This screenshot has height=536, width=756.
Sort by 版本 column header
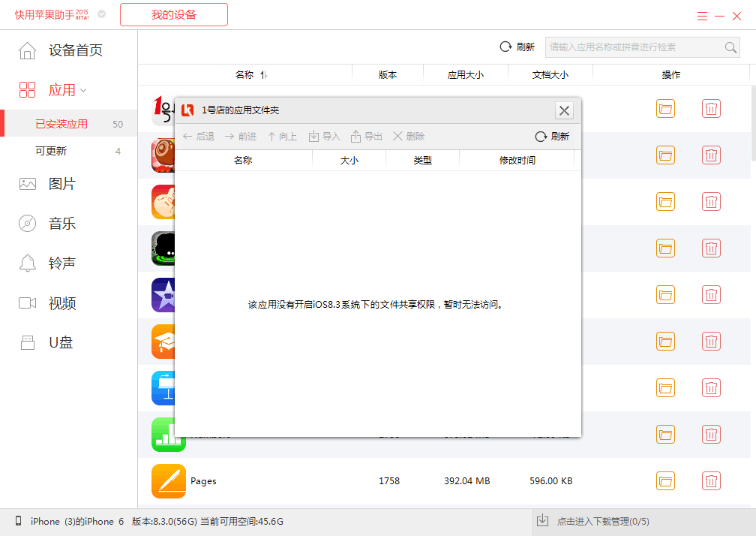tap(388, 75)
